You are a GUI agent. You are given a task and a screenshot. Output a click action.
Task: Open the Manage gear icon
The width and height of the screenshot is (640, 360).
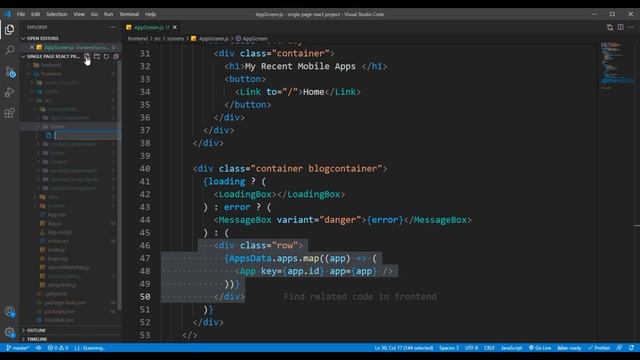pos(9,332)
